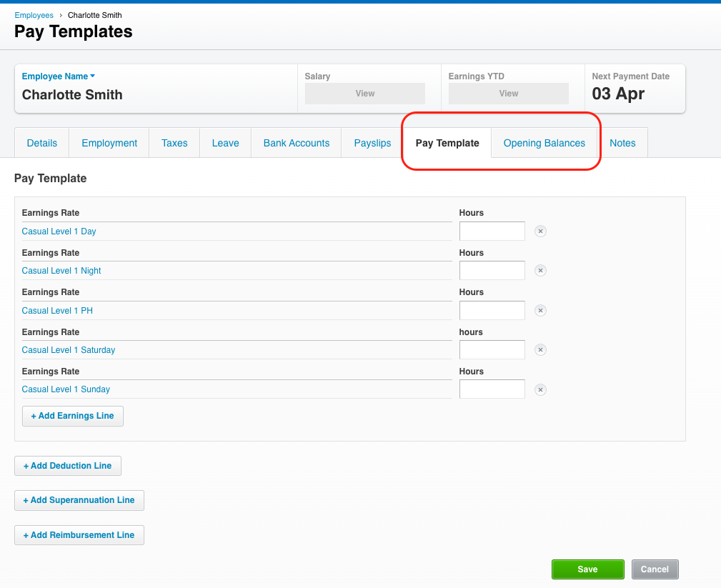Focus the Hours field for Casual Level 1 Day
Image resolution: width=721 pixels, height=588 pixels.
click(492, 231)
